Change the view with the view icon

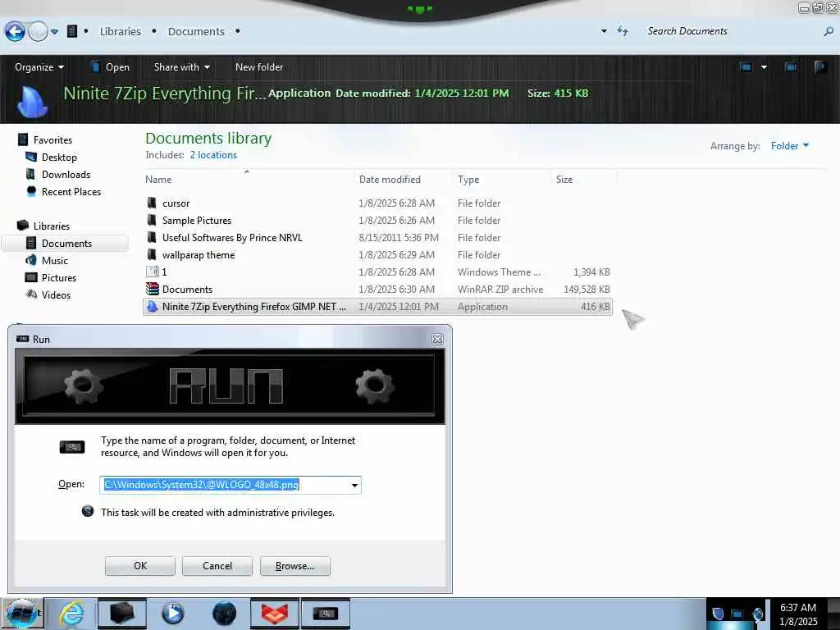[746, 67]
